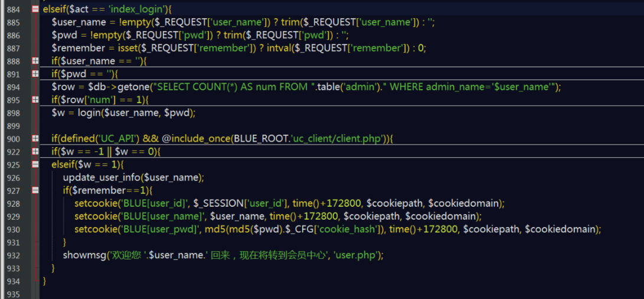Image resolution: width=644 pixels, height=299 pixels.
Task: Expand the folded if($user_name == '') block
Action: pyautogui.click(x=35, y=60)
